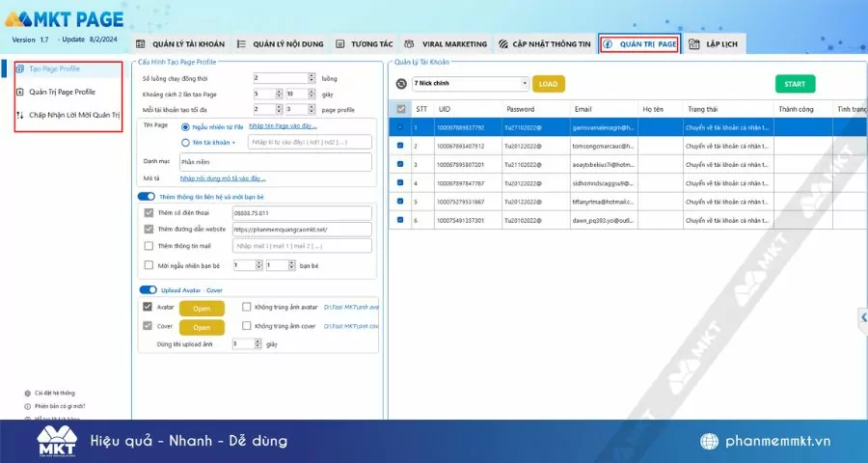Click stepper of Mỗi tài khoản maximum value
The width and height of the screenshot is (868, 463).
point(312,109)
